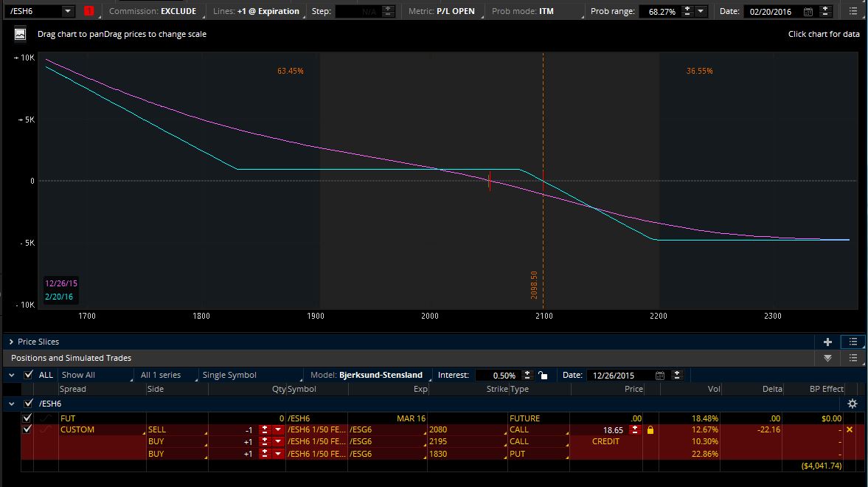Click the interest rate unlock padlock icon
This screenshot has height=487, width=868.
[543, 375]
